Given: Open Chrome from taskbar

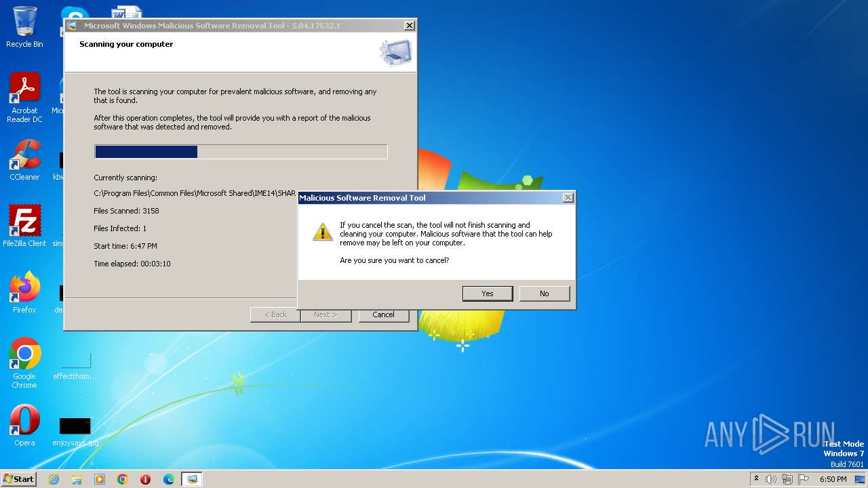Looking at the screenshot, I should click(x=123, y=479).
